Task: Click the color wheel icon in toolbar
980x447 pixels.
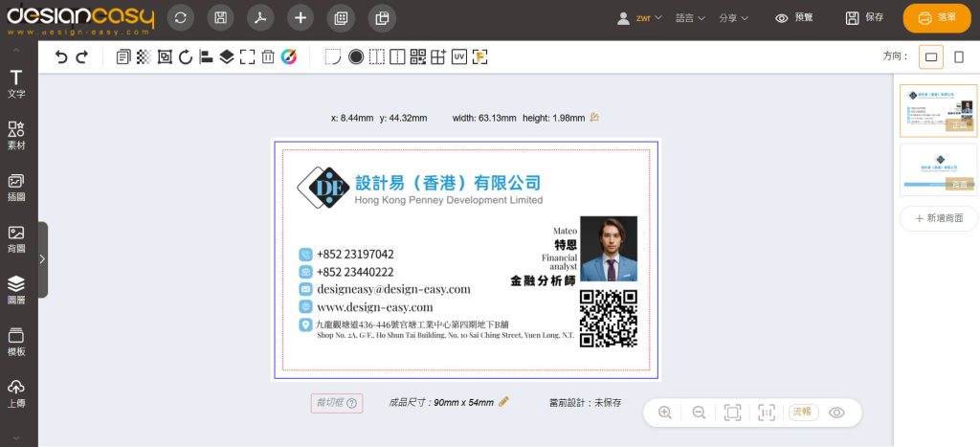Action: click(289, 57)
